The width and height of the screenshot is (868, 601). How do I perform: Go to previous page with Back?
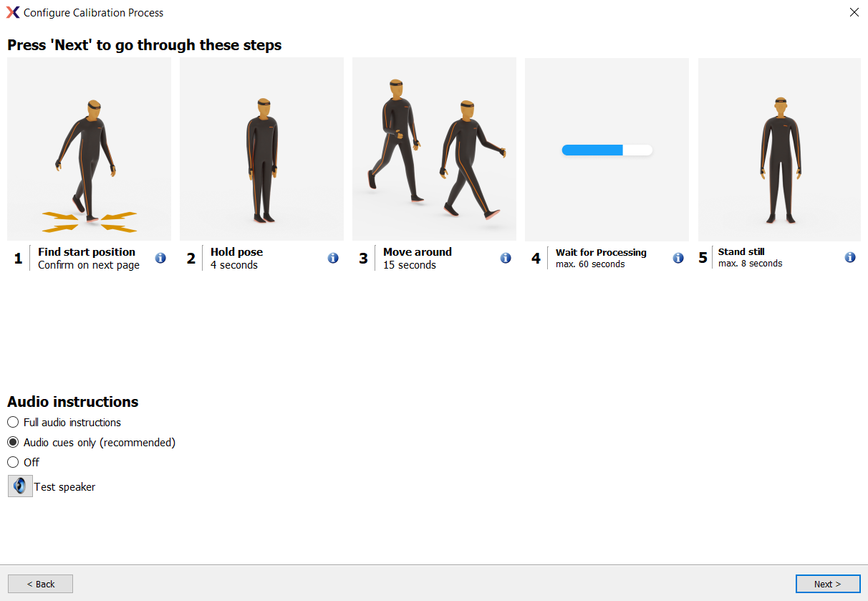pos(40,584)
